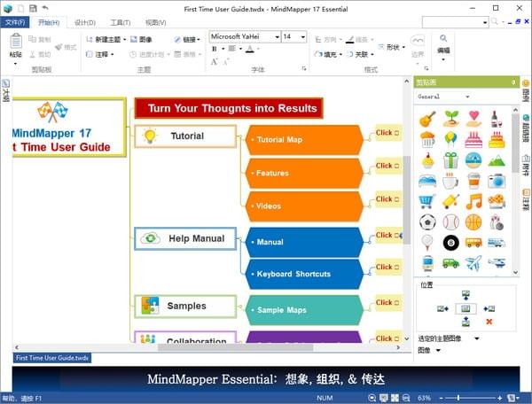Open the File menu tab

coord(15,22)
